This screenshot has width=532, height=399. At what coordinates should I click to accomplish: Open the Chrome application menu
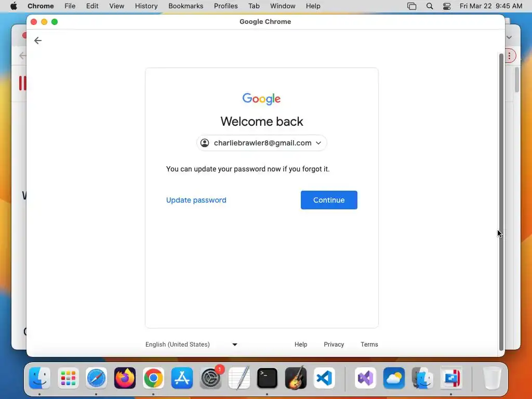(x=41, y=6)
